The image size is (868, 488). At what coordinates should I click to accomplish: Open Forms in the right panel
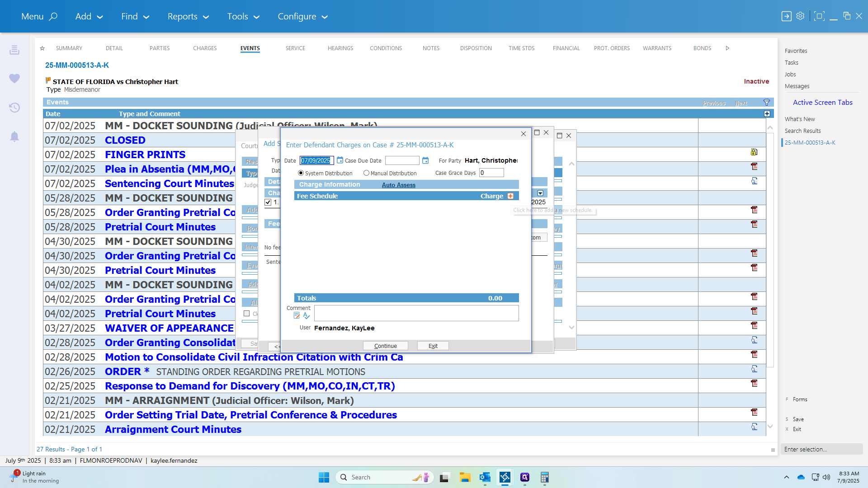tap(800, 399)
